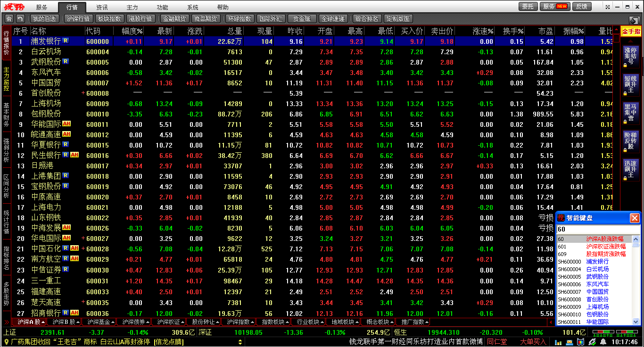Viewport: 644px width, 347px height.
Task: Click the 我的自选 toolbar button
Action: tap(44, 19)
